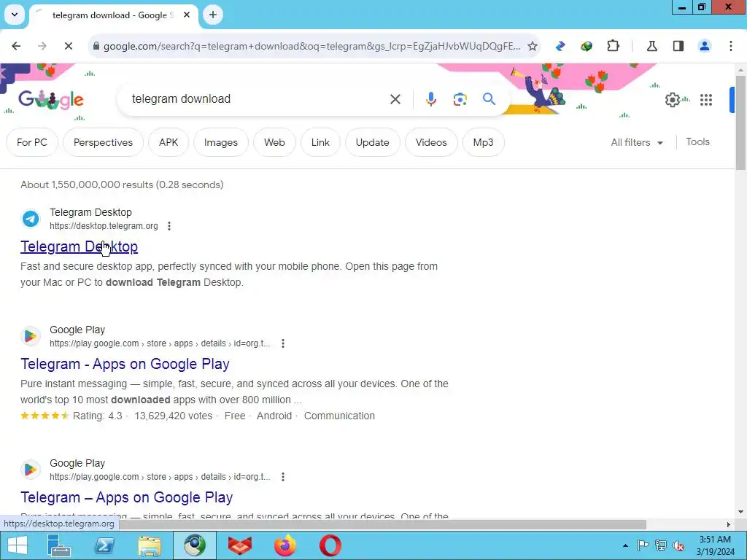This screenshot has height=560, width=747.
Task: Open the Extensions puzzle icon
Action: [613, 46]
